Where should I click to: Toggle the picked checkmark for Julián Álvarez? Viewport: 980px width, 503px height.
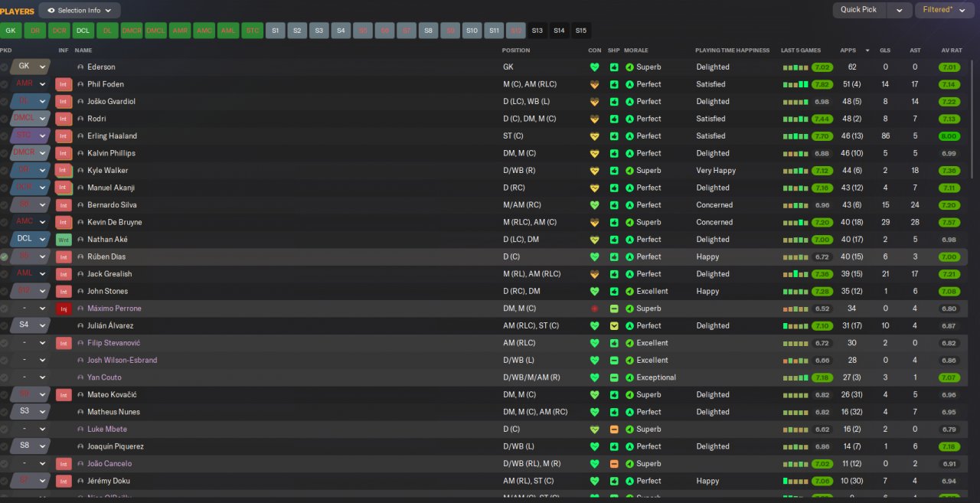(5, 325)
